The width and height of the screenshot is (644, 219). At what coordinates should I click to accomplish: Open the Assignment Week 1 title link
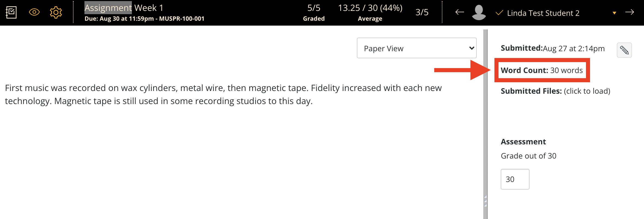tap(124, 8)
